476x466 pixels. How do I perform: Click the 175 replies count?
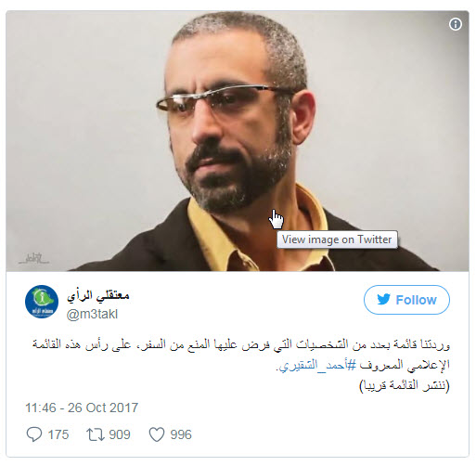click(58, 434)
